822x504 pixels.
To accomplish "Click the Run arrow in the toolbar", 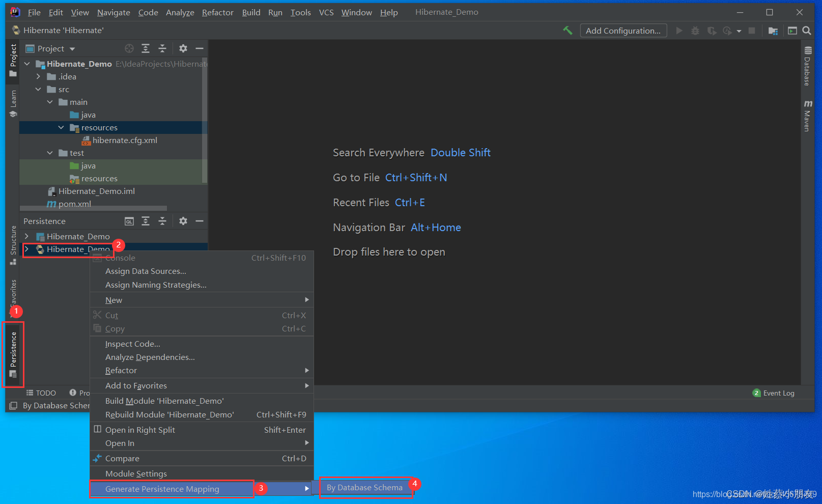I will pyautogui.click(x=679, y=31).
